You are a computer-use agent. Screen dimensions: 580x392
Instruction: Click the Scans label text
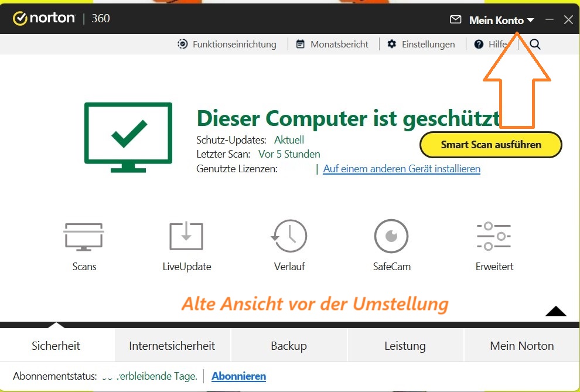pos(84,266)
